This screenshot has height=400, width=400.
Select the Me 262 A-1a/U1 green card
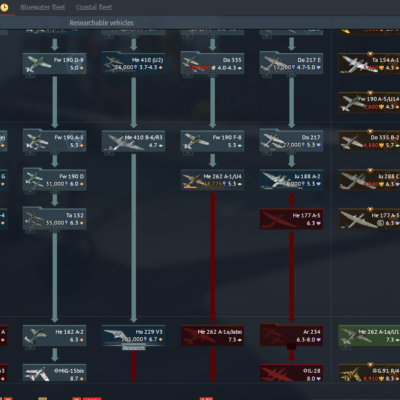point(369,336)
